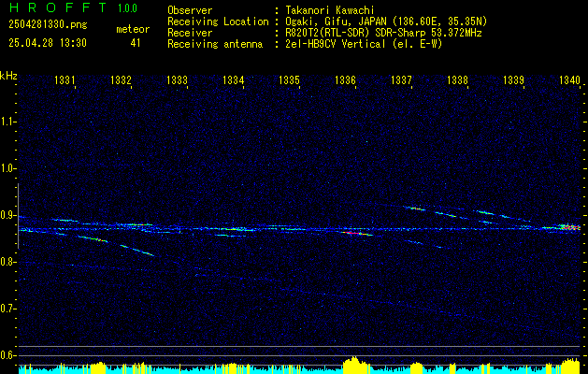
Task: Click the 1338 time marker
Action: (x=457, y=79)
